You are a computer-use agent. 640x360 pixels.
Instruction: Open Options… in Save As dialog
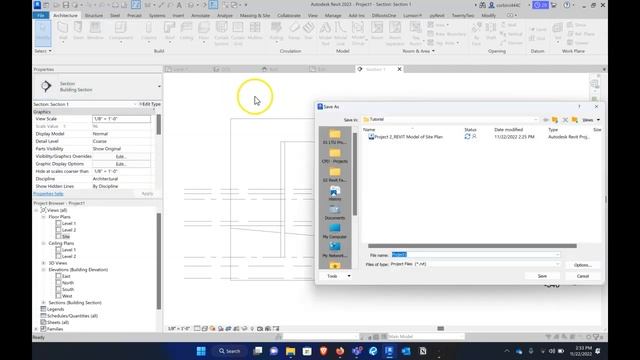(582, 265)
